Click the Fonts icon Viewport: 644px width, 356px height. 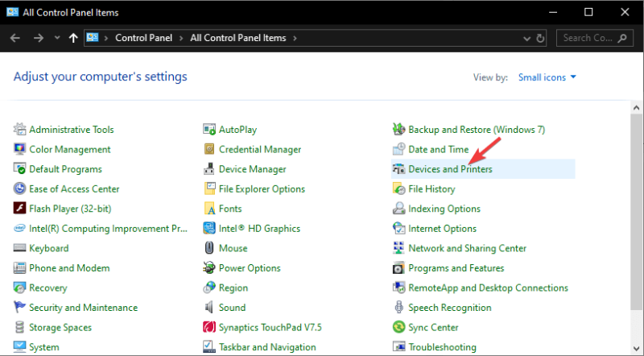coord(209,208)
